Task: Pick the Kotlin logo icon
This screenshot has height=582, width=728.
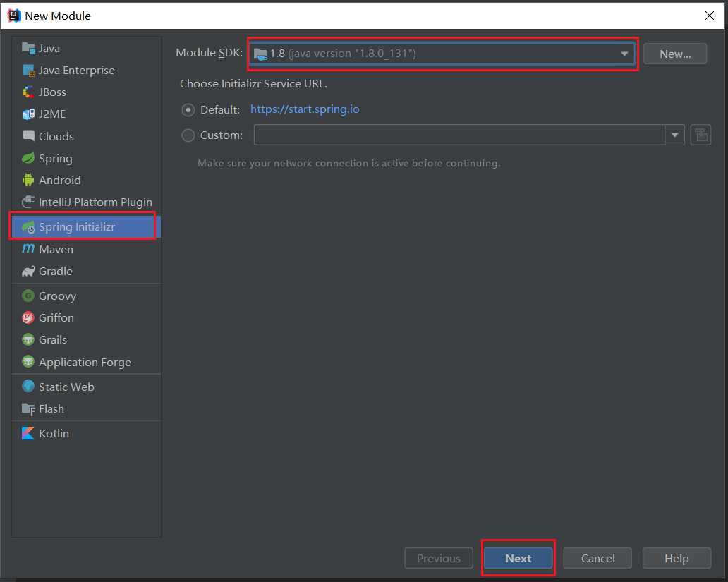Action: (x=28, y=433)
